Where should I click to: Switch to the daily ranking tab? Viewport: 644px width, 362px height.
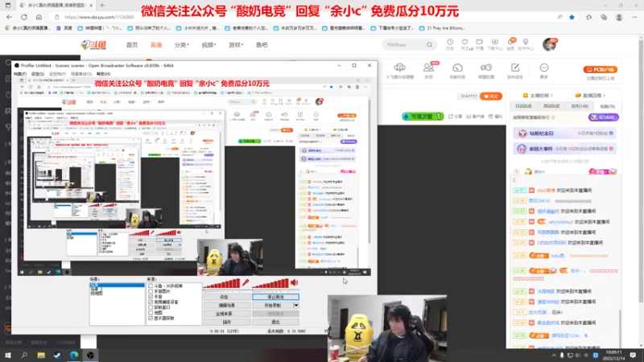[523, 106]
